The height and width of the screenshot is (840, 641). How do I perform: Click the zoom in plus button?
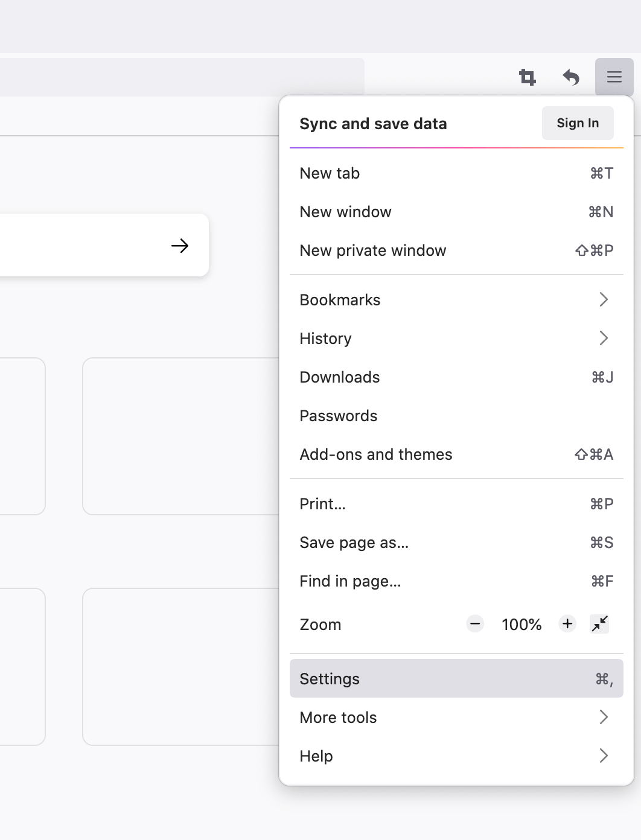pos(567,624)
